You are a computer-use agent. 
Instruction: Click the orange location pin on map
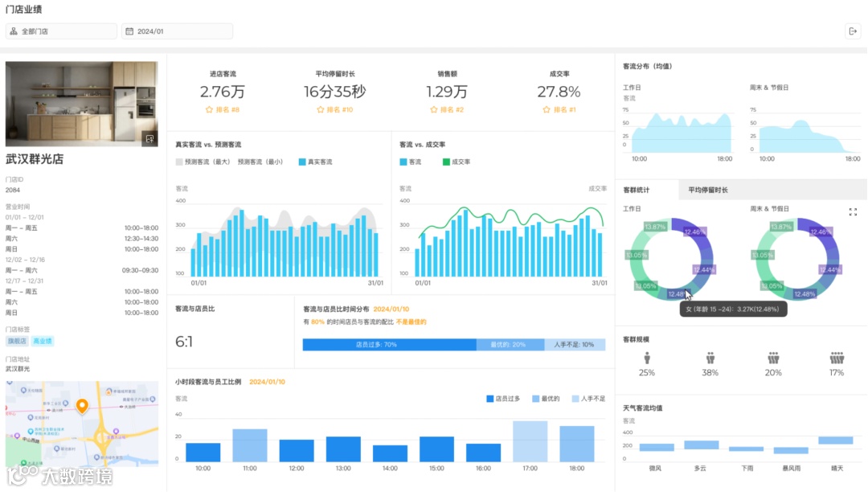click(82, 406)
